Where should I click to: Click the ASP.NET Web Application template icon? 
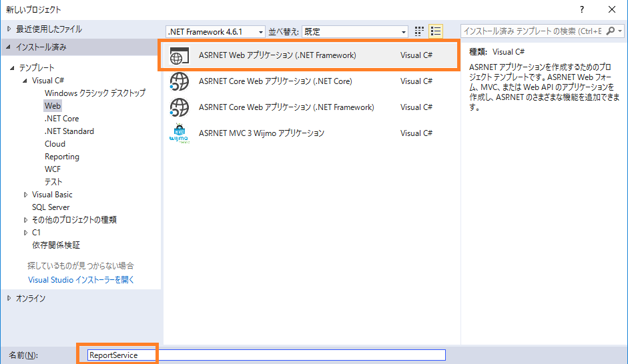(x=179, y=55)
